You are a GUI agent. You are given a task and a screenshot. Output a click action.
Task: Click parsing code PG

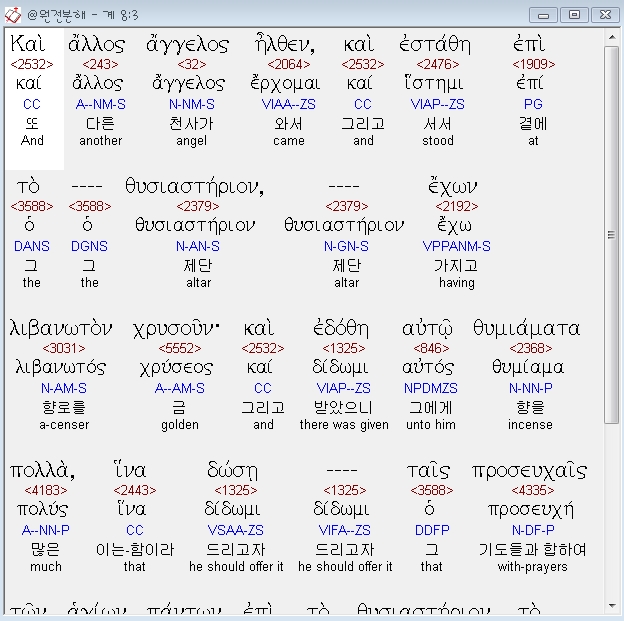point(533,104)
